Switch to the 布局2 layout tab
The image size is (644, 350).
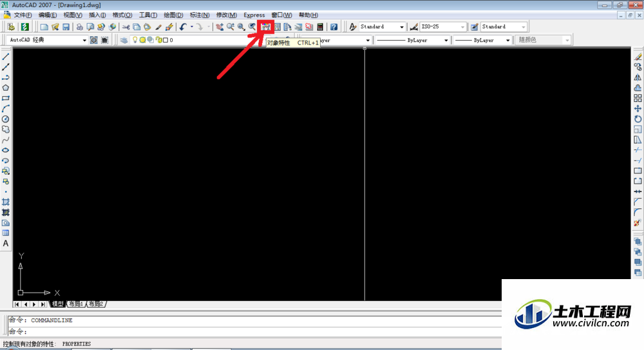[x=96, y=304]
